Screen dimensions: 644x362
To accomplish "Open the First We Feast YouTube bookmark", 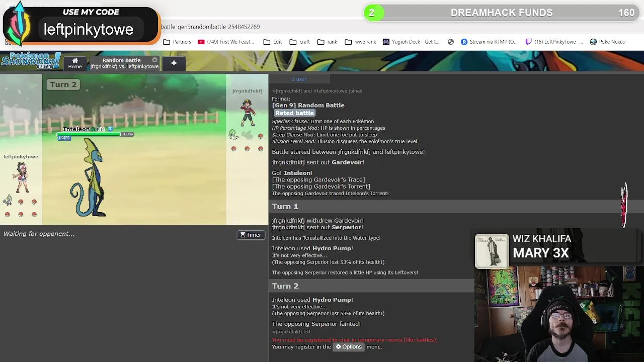I will pos(226,42).
